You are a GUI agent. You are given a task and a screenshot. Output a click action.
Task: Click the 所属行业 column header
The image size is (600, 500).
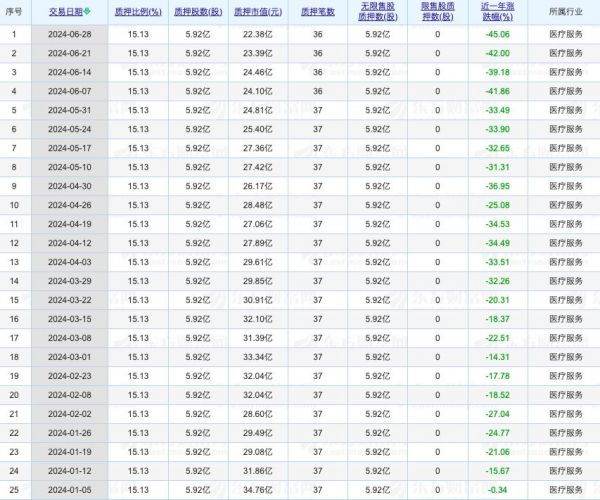566,12
